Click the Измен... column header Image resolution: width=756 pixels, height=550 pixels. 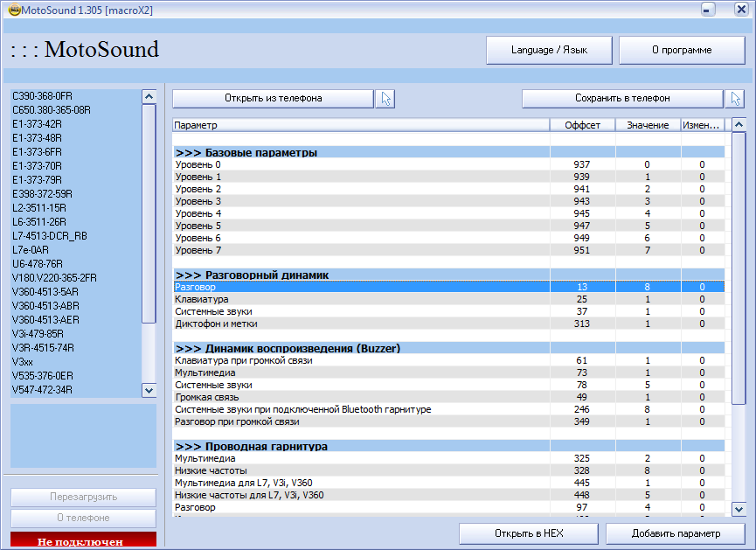click(x=703, y=125)
